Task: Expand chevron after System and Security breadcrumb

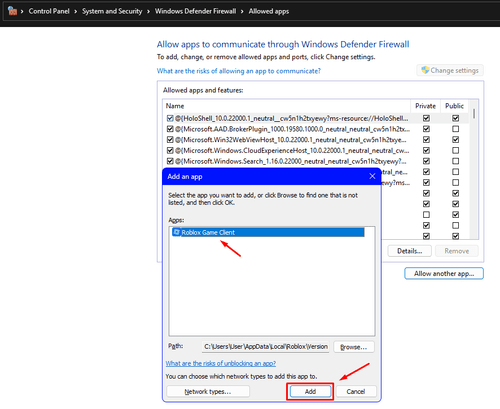Action: coord(148,12)
